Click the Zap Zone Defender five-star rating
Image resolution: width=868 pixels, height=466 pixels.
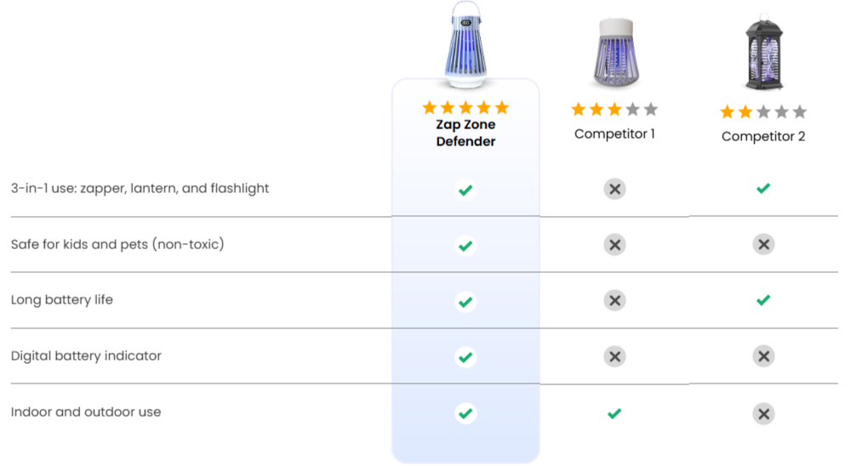pos(465,107)
